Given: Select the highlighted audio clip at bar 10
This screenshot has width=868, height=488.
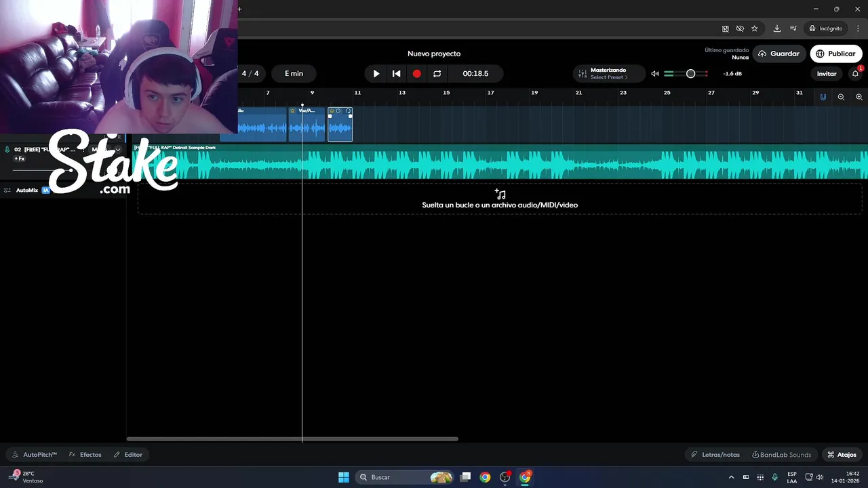Looking at the screenshot, I should [340, 125].
